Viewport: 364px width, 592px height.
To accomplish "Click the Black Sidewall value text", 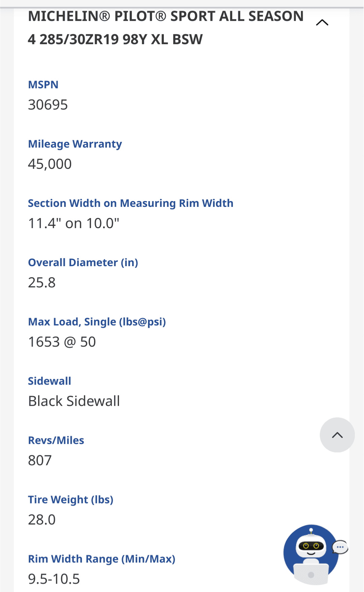I will [74, 401].
